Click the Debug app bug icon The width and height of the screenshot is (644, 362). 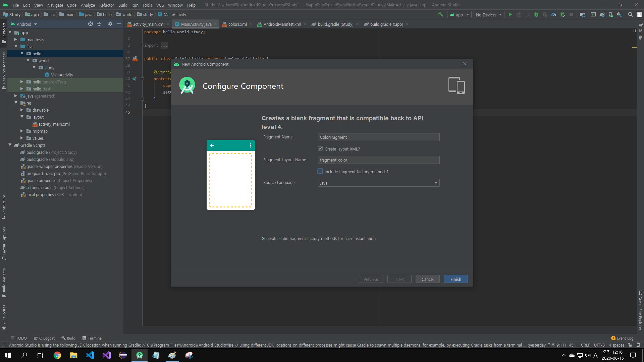coord(536,14)
